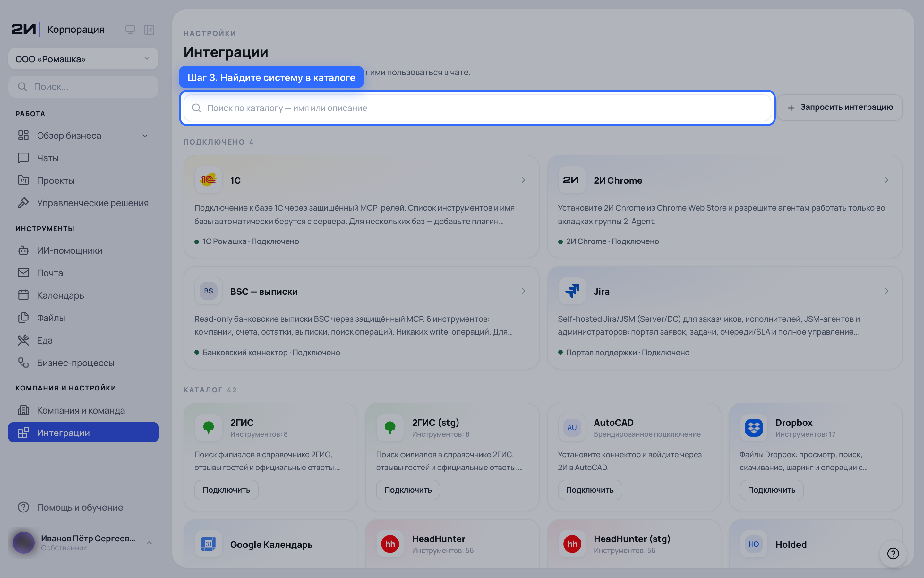
Task: Open Jira card details chevron
Action: click(886, 291)
